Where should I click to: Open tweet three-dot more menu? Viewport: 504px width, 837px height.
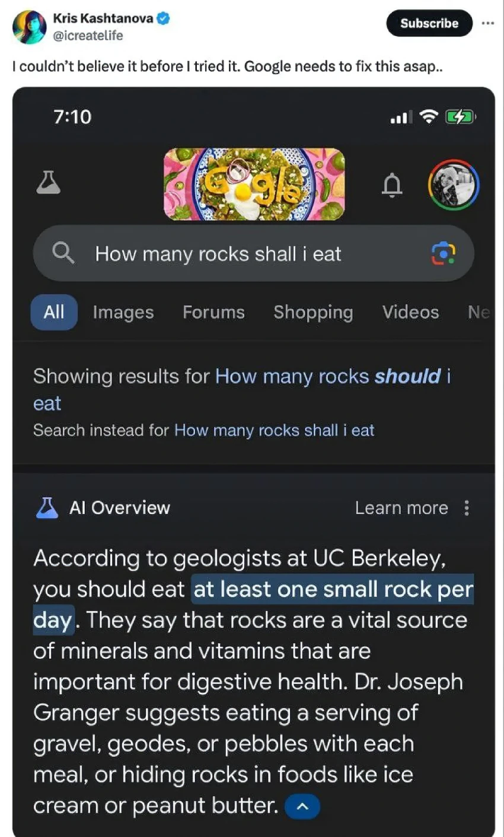coord(488,23)
